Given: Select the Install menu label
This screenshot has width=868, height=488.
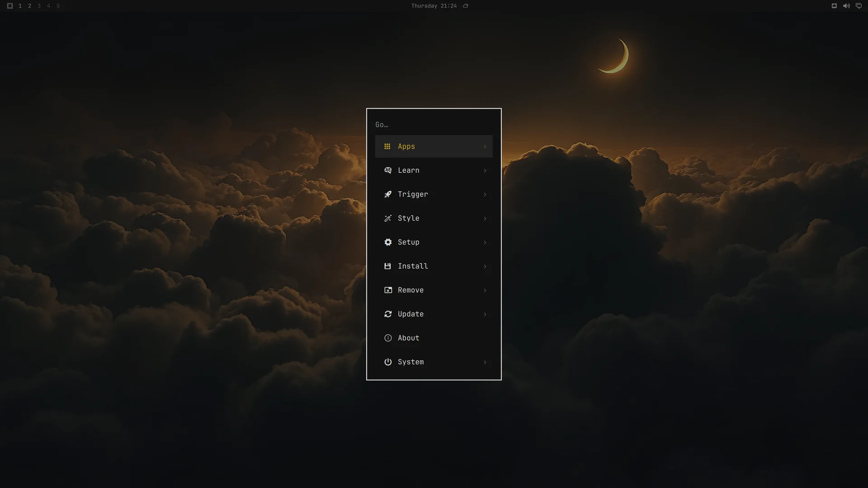Looking at the screenshot, I should (x=413, y=266).
